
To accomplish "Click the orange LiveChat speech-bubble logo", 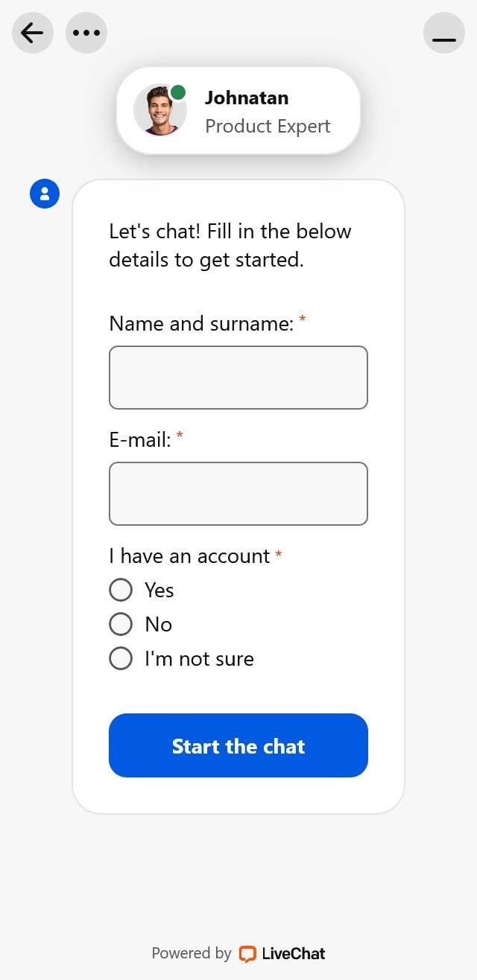I will pos(247,954).
